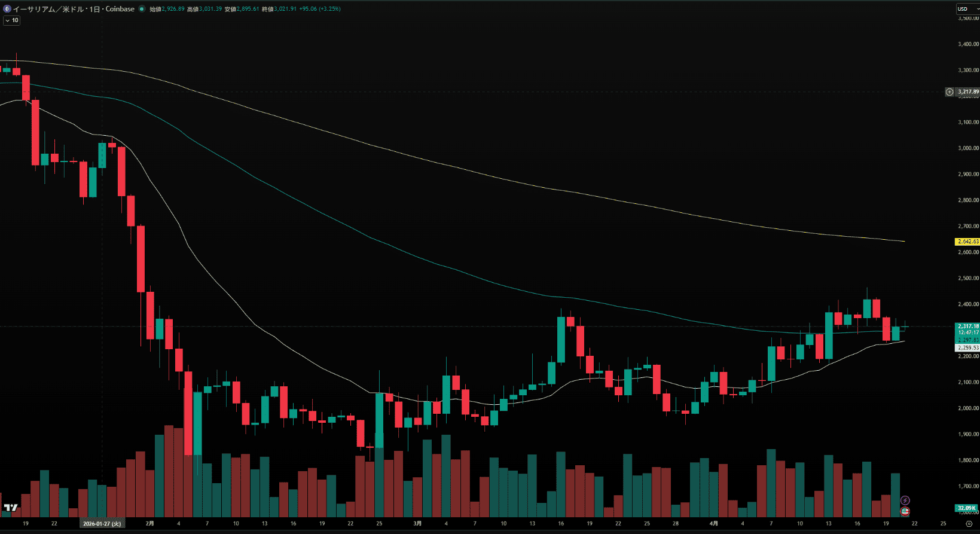Click the 32.09K volume label

[x=966, y=508]
